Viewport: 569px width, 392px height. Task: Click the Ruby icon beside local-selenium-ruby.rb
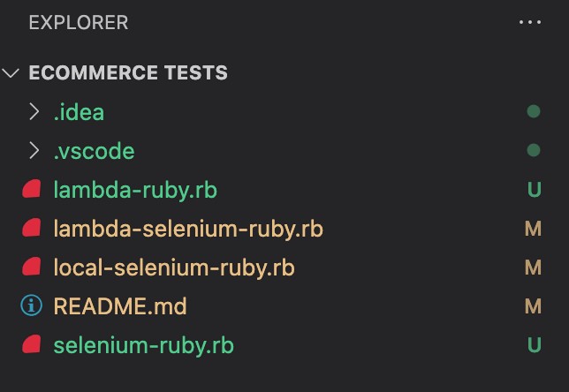[32, 268]
